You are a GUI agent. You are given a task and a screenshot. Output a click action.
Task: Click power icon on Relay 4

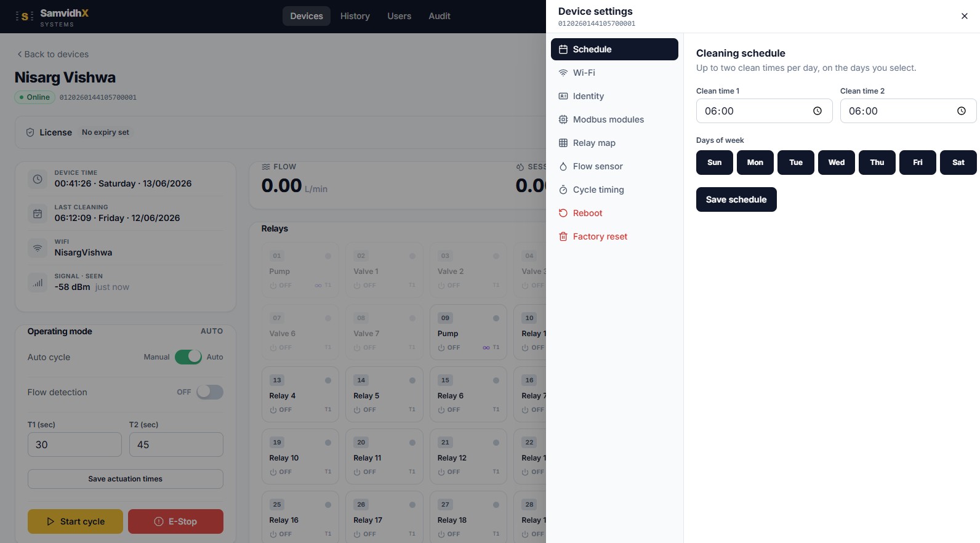[x=273, y=410]
